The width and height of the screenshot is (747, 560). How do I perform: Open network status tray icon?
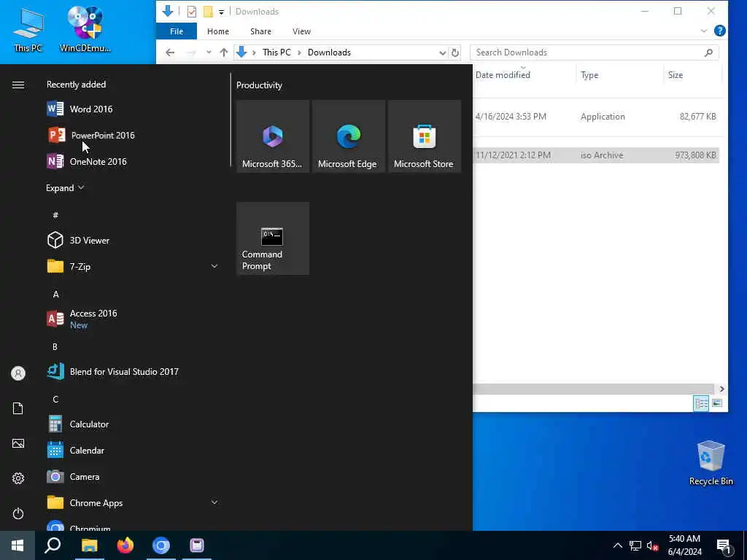pos(635,545)
